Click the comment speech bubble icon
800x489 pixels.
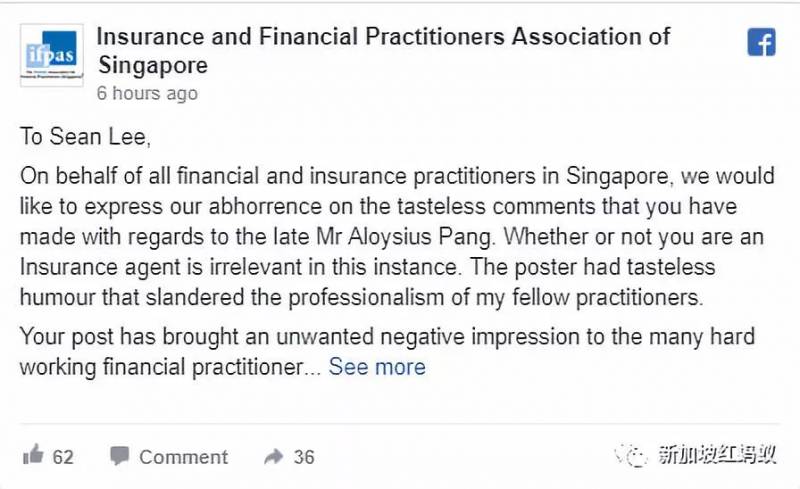point(120,456)
